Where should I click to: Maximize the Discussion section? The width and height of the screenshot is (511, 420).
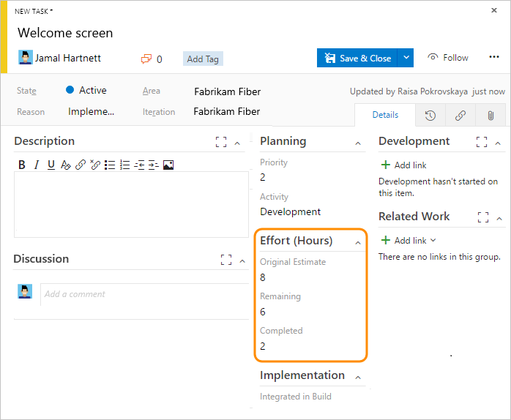226,260
